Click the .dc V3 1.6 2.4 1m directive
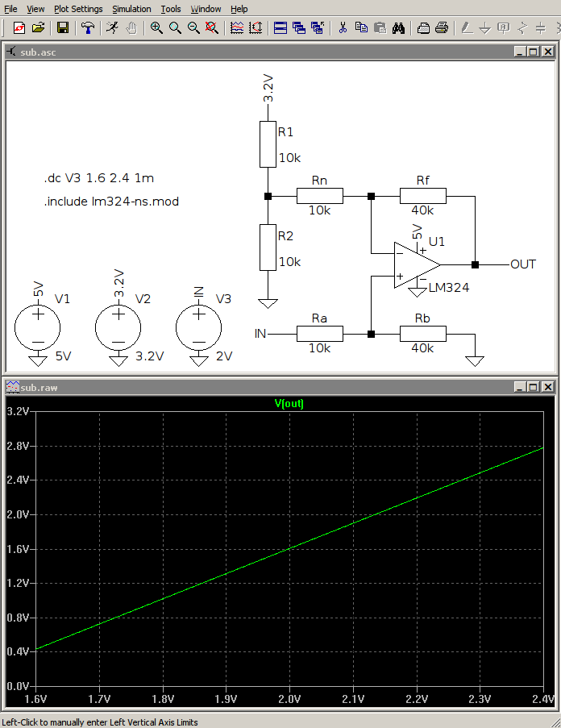Screen dimensions: 561x728 (x=99, y=178)
